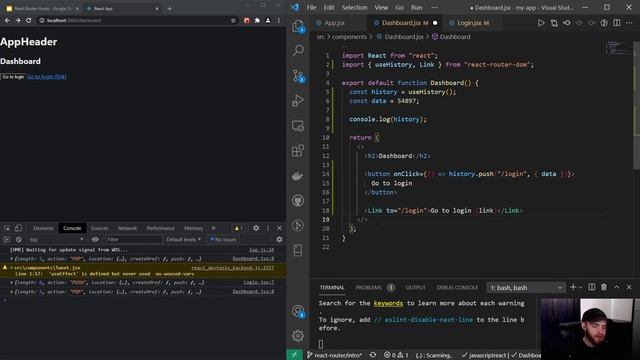Click the No issues button in console
Viewport: 640px width, 360px height.
(223, 240)
